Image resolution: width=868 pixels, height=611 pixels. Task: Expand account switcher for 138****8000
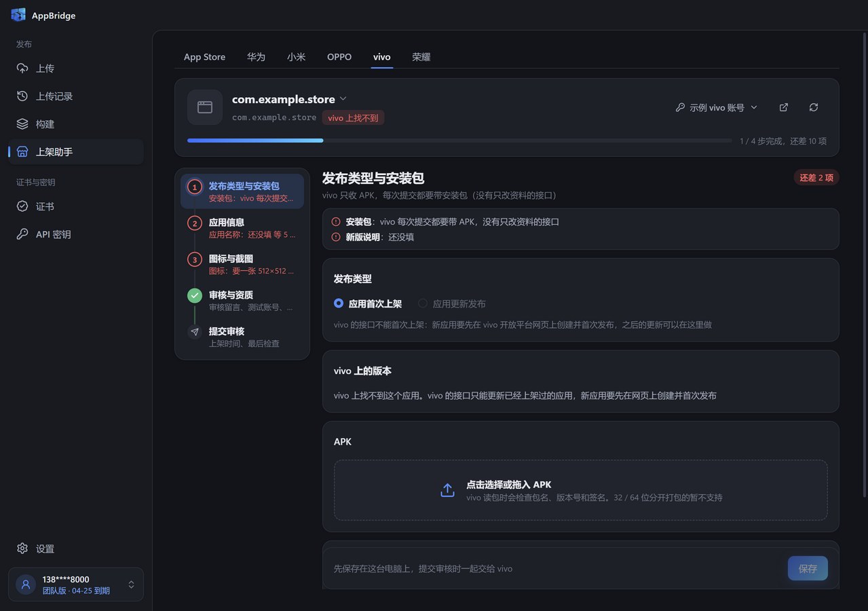[x=131, y=585]
